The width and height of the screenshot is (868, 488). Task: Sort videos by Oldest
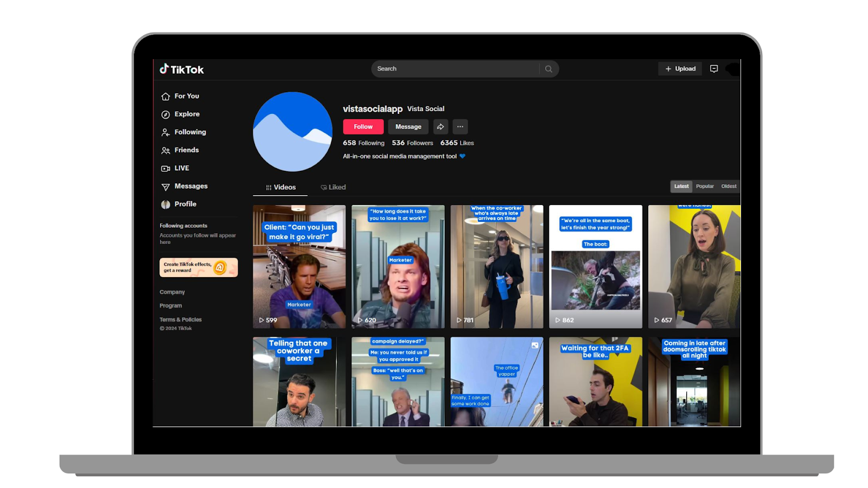pos(729,186)
